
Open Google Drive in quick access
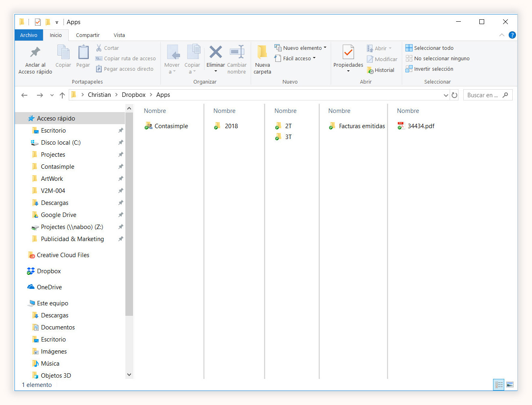pos(54,215)
